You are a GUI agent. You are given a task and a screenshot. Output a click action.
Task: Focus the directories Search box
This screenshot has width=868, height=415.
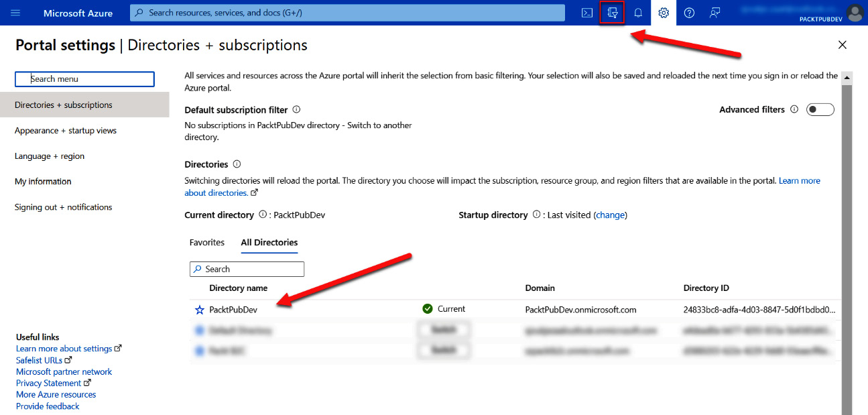point(247,269)
